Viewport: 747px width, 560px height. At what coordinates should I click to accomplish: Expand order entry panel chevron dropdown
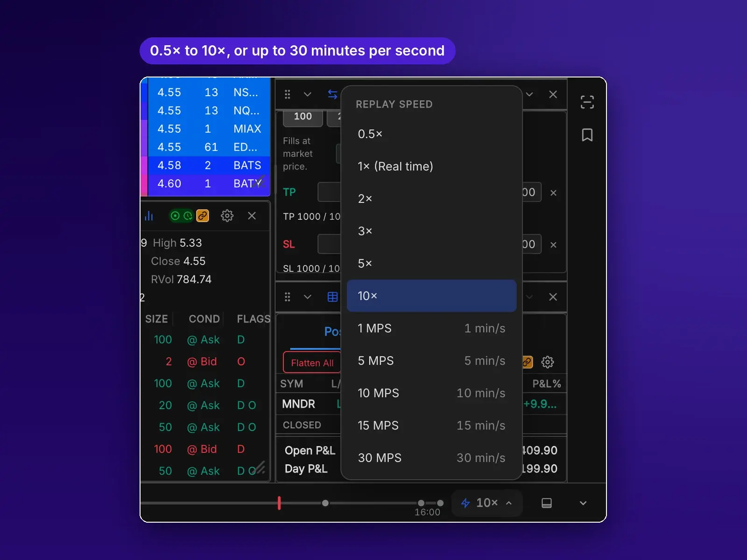[307, 94]
